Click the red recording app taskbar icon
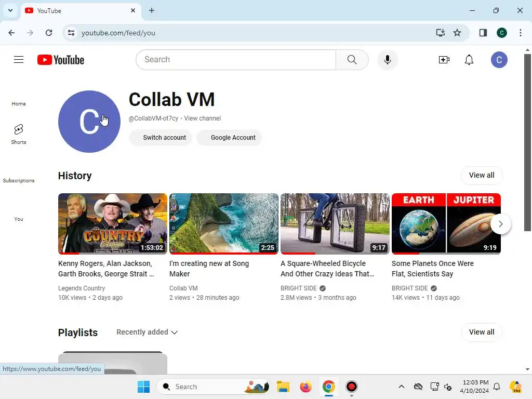Screen dimensions: 532x399 (352, 387)
